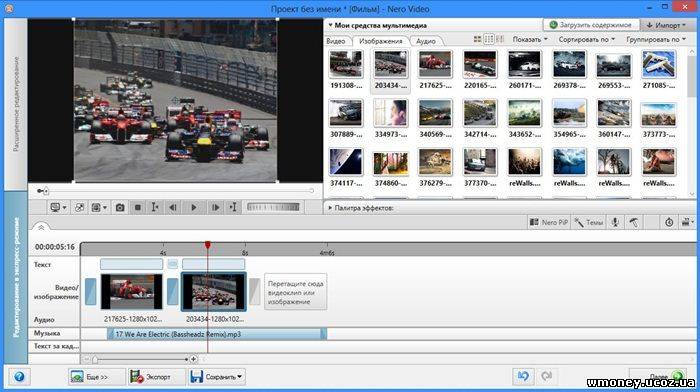Collapse Мои средства мультимедиа panel

tap(331, 25)
